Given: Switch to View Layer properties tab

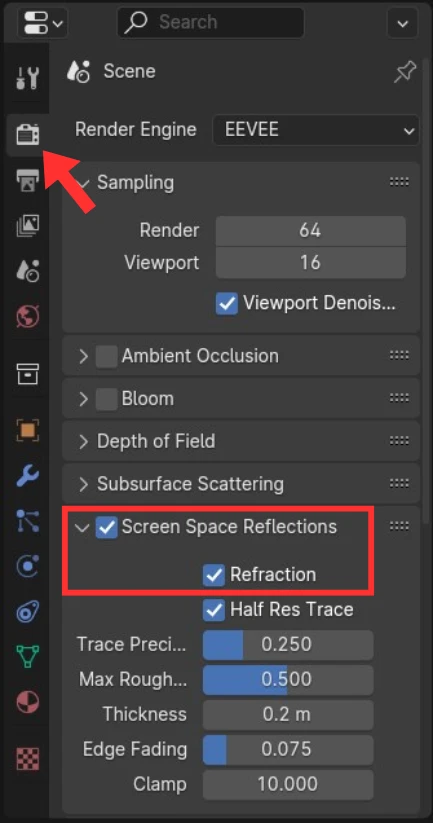Looking at the screenshot, I should tap(27, 226).
